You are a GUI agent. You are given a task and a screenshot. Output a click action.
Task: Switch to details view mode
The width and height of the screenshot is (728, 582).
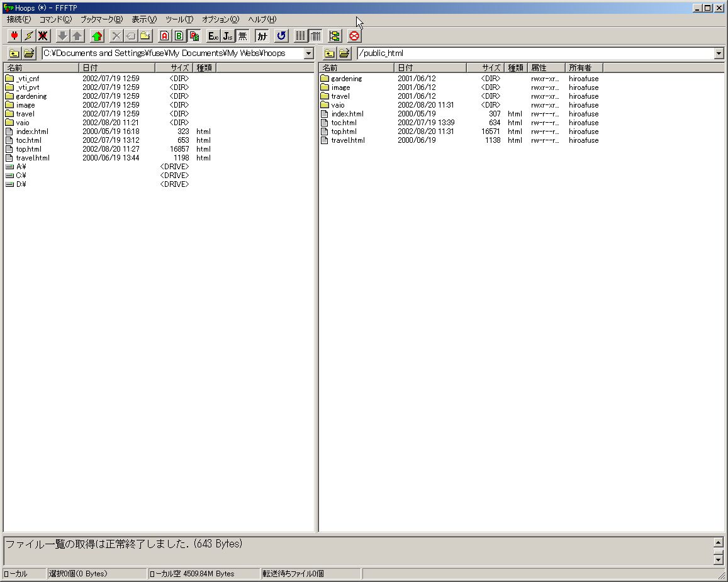tap(315, 36)
